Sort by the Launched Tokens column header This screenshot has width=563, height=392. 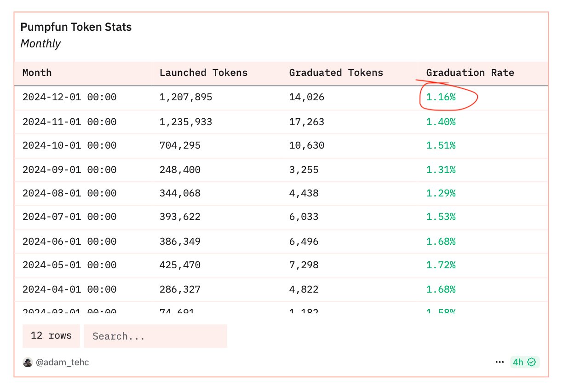[x=203, y=73]
